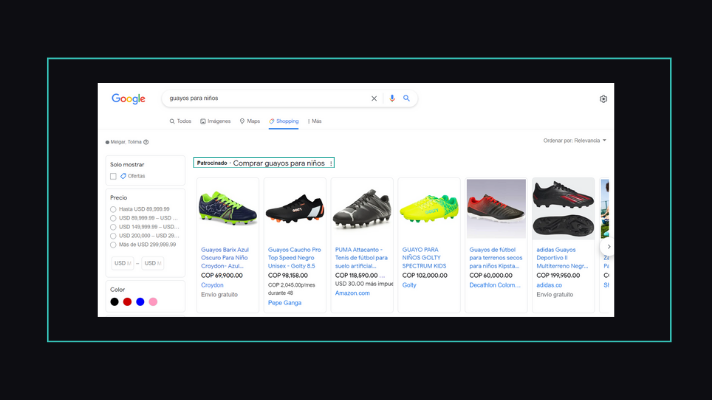The height and width of the screenshot is (400, 712).
Task: Select Más de USD 299,999.99 option
Action: pos(113,245)
